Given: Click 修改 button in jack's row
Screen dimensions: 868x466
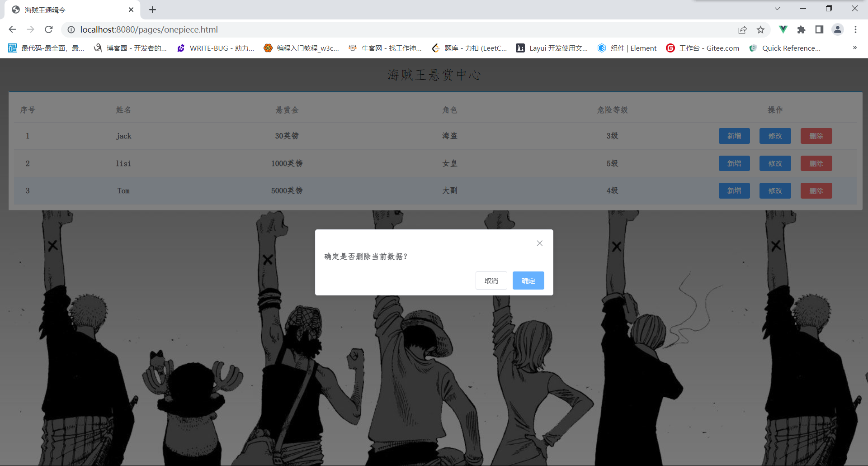Looking at the screenshot, I should (775, 136).
